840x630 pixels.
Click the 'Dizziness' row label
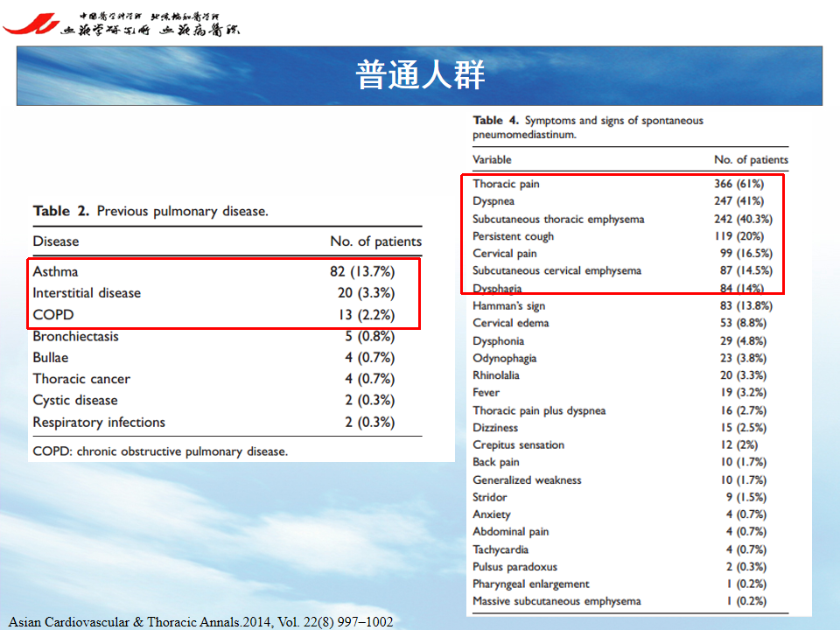(495, 428)
